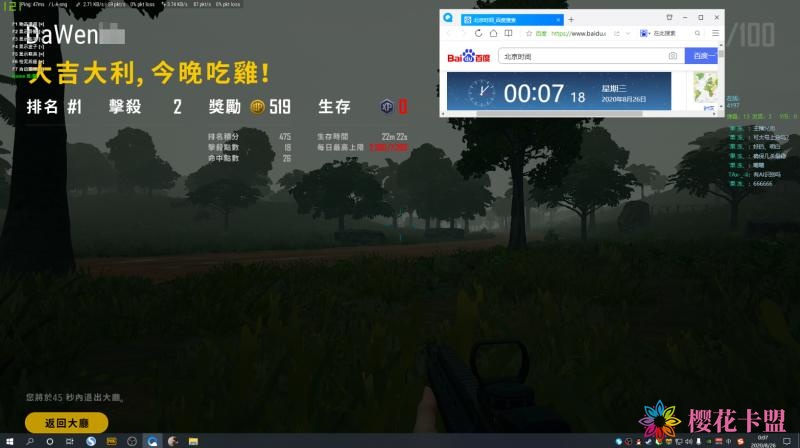Go to the browser home page icon
This screenshot has width=800, height=448.
tap(493, 33)
